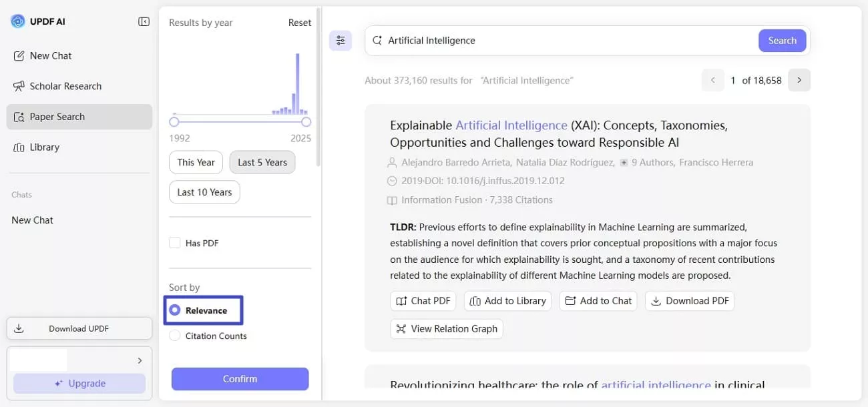Image resolution: width=868 pixels, height=407 pixels.
Task: Expand the account row chevron above Upgrade
Action: 140,360
